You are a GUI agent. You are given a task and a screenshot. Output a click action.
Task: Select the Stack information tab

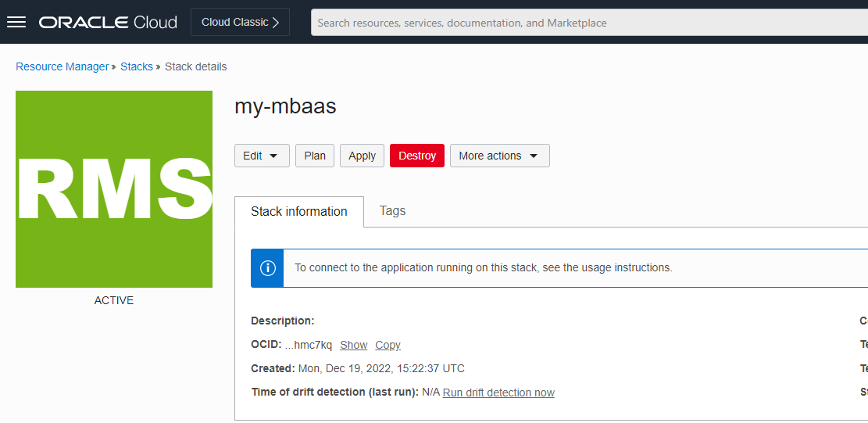[299, 211]
